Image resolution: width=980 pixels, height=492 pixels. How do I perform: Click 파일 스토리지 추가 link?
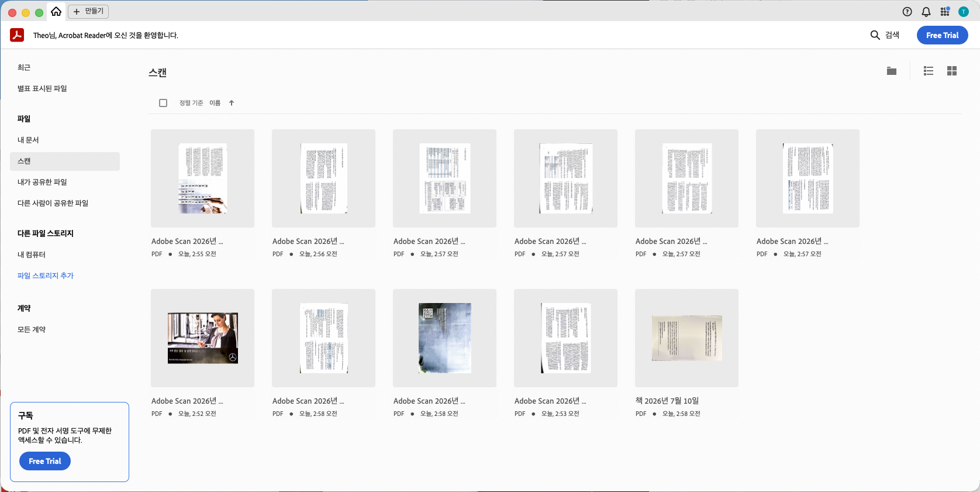[46, 276]
